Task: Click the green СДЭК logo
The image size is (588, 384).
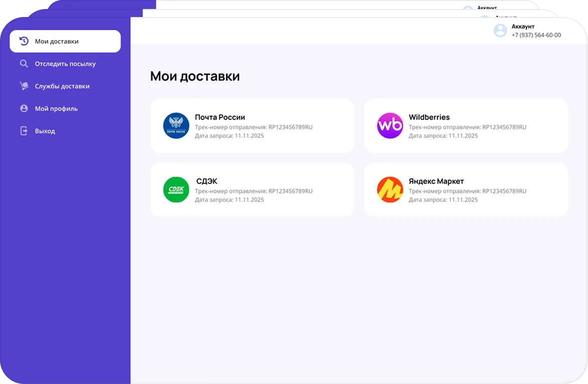Action: tap(176, 189)
